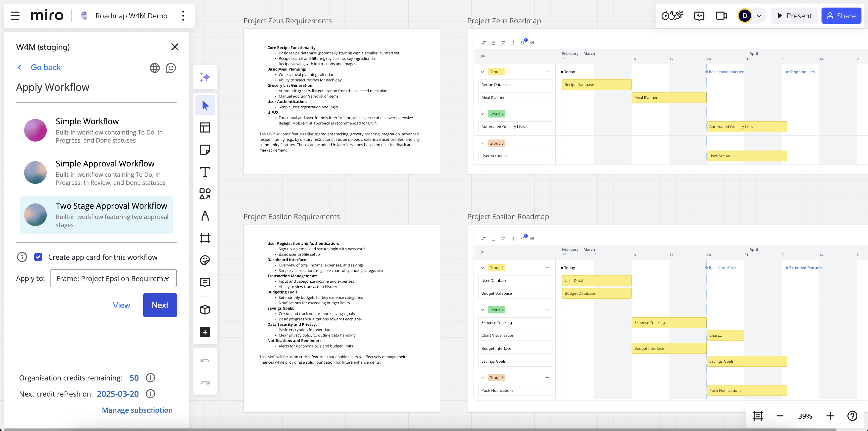Open the main hamburger menu
The height and width of the screenshot is (431, 868).
[x=15, y=16]
